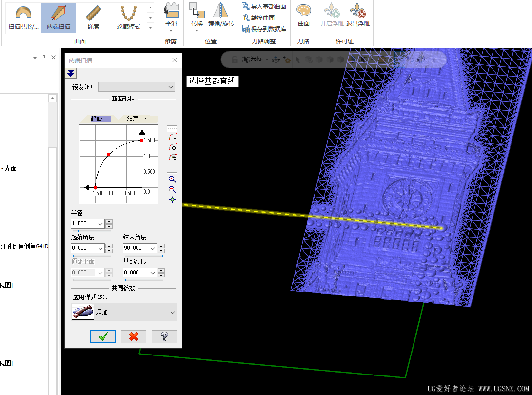Viewport: 532px width, 395px height.
Task: Activate pan tool beside section graph
Action: [172, 200]
